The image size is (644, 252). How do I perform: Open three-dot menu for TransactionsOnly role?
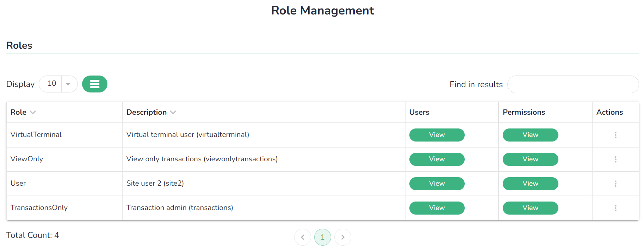(615, 208)
